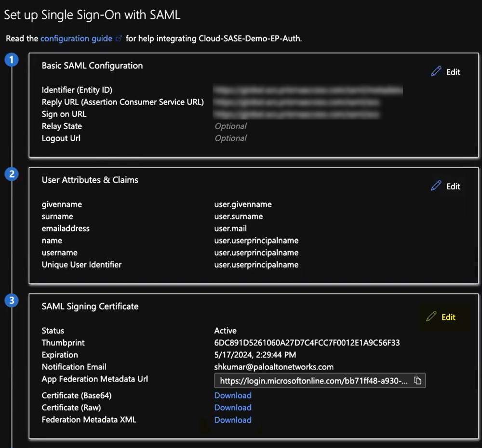Click the Relay State Optional value
The height and width of the screenshot is (448, 482).
(230, 126)
